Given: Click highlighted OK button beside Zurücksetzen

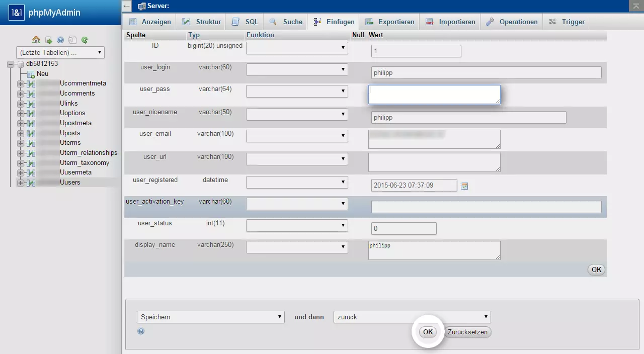Looking at the screenshot, I should [428, 332].
